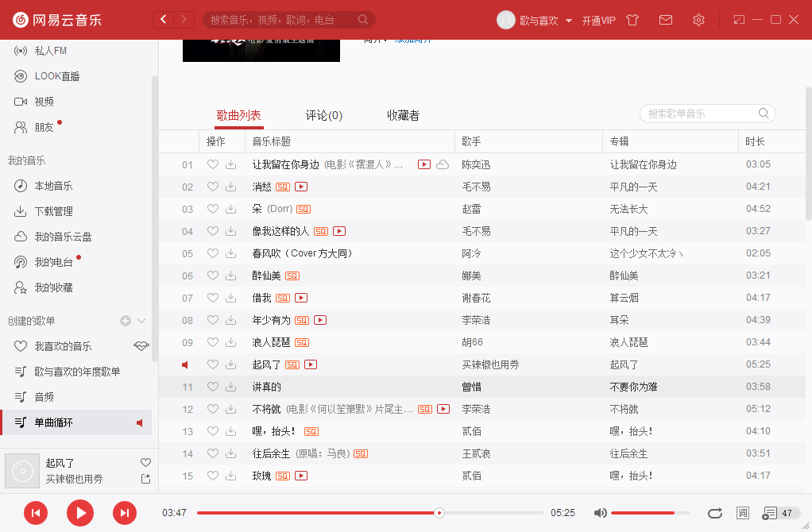Switch to mini player mode icon
This screenshot has width=812, height=532.
739,20
